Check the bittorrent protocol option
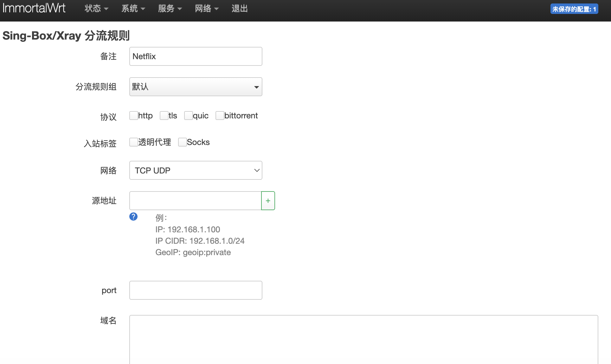This screenshot has height=364, width=611. [220, 116]
